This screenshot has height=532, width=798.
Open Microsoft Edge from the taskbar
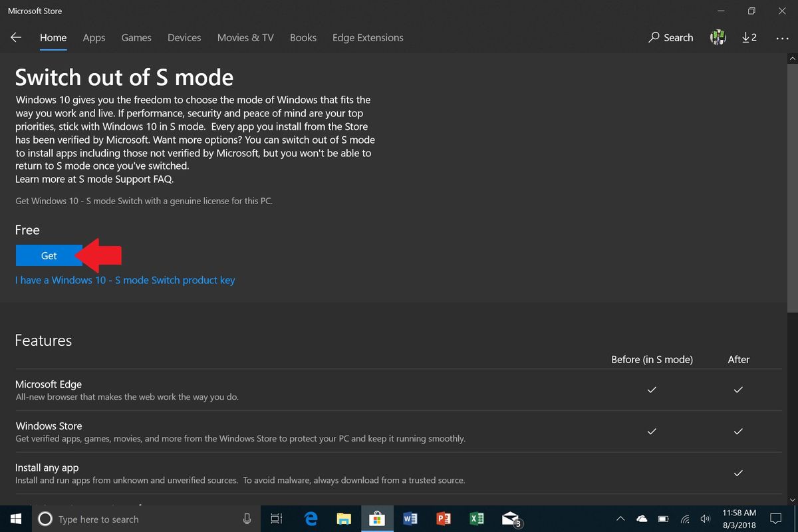coord(311,519)
